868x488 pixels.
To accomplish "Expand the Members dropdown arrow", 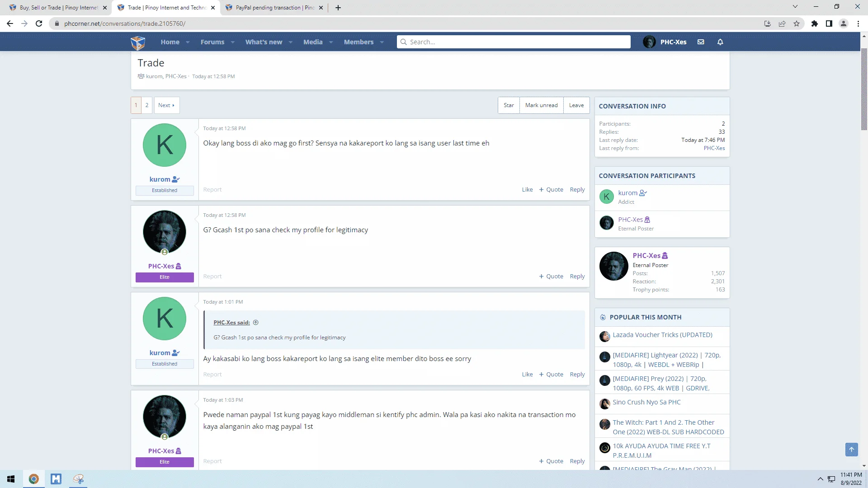I will [x=382, y=42].
